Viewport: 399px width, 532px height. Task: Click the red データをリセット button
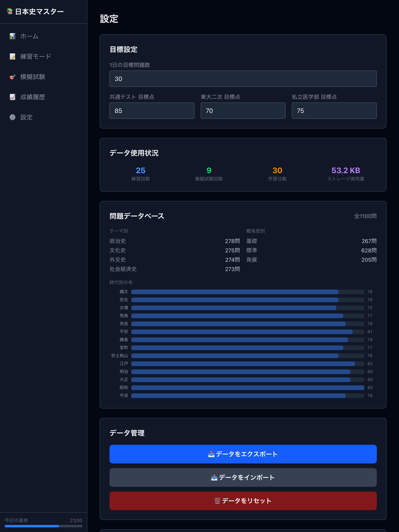(243, 501)
